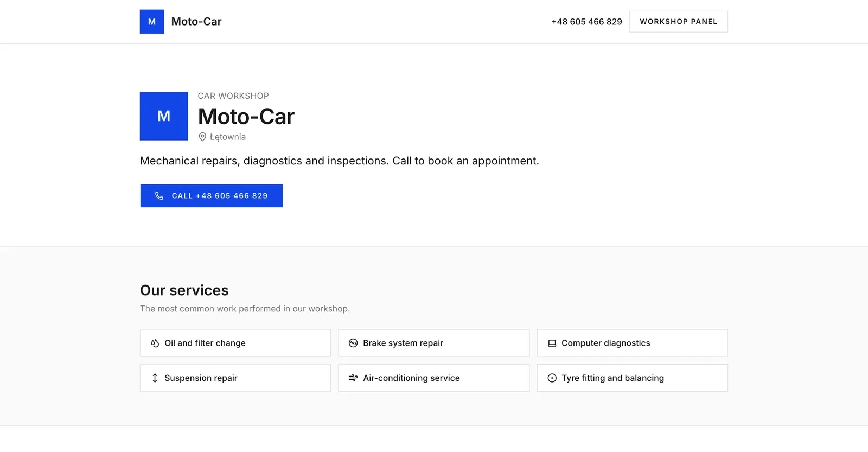The image size is (868, 452).
Task: Click the location pin icon beside Łętownia
Action: click(x=202, y=137)
